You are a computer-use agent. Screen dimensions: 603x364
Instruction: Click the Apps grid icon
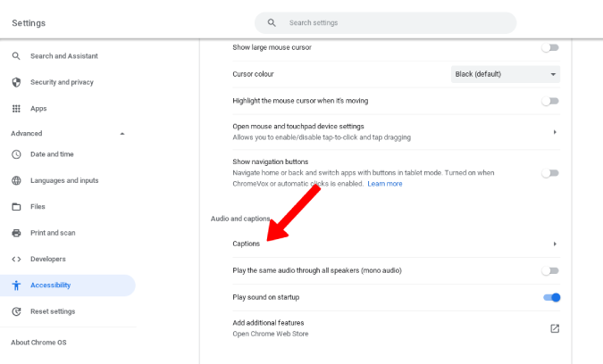point(16,109)
